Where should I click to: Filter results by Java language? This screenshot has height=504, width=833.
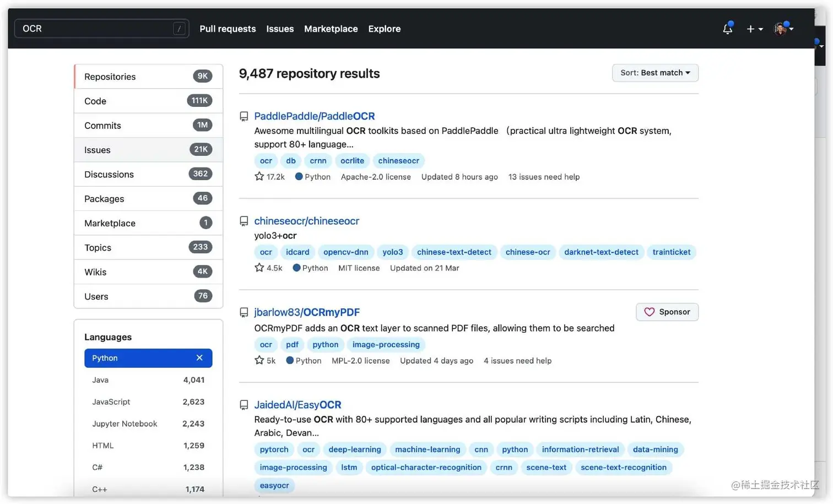pyautogui.click(x=148, y=380)
